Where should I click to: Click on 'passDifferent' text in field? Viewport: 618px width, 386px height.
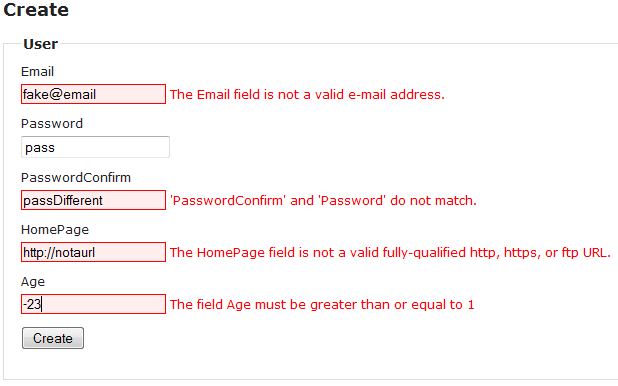point(63,200)
